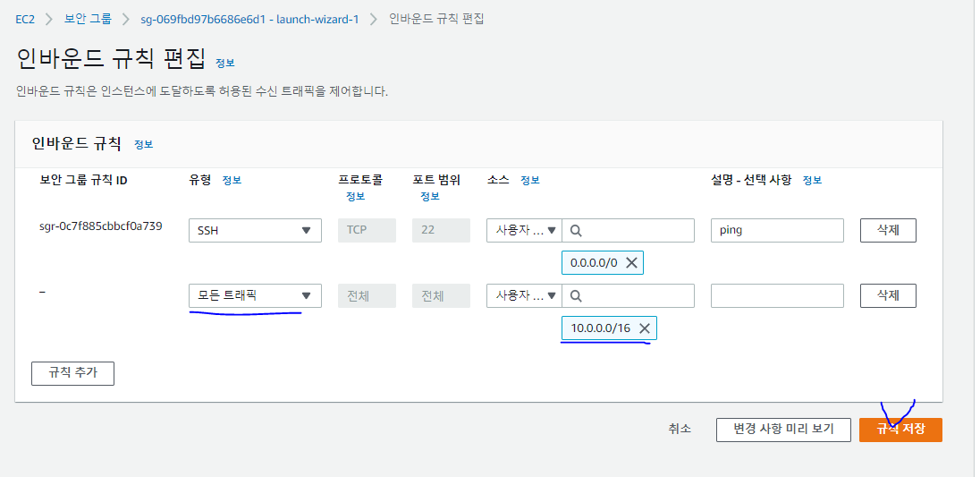980x477 pixels.
Task: Open the SSH type dropdown
Action: tap(255, 231)
